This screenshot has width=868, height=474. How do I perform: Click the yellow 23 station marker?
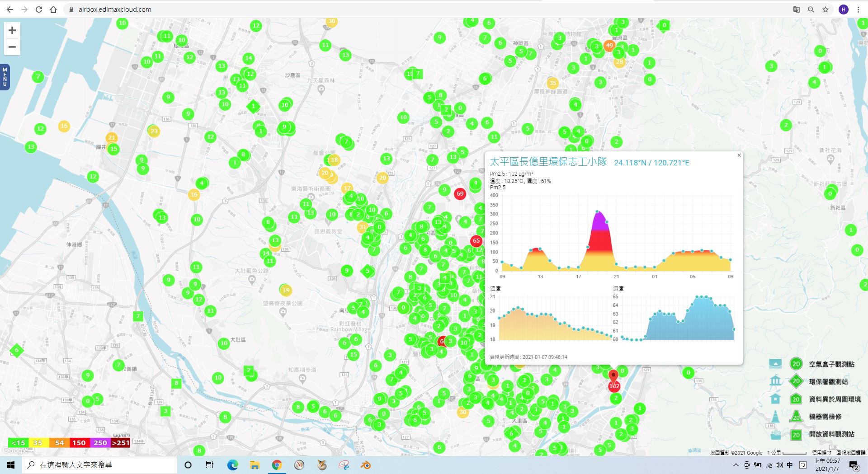(x=154, y=131)
